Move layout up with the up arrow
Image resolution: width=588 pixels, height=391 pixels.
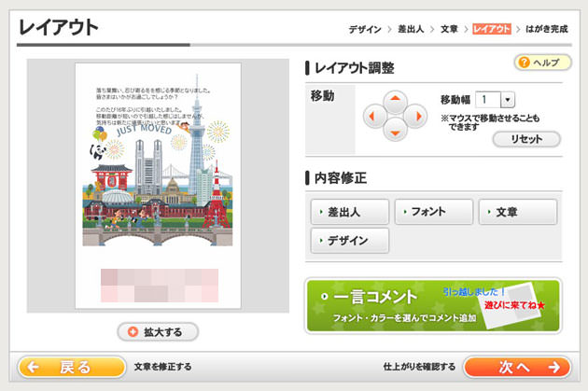[395, 102]
